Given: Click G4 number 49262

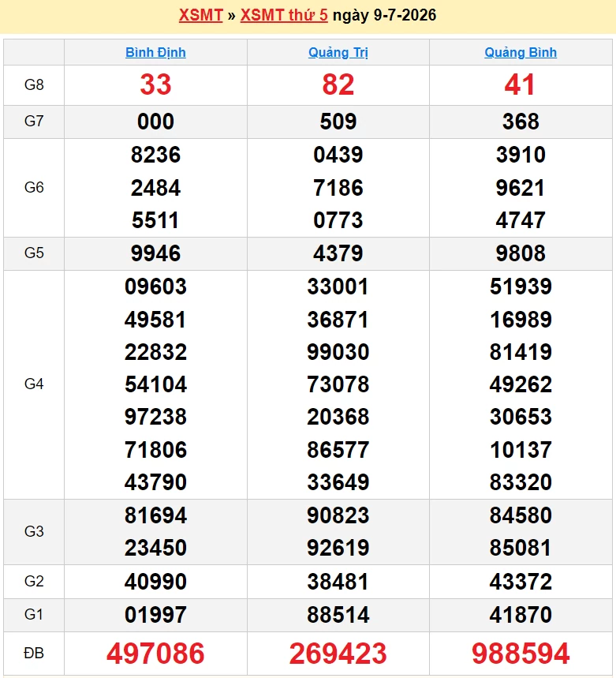Looking at the screenshot, I should (x=521, y=384).
